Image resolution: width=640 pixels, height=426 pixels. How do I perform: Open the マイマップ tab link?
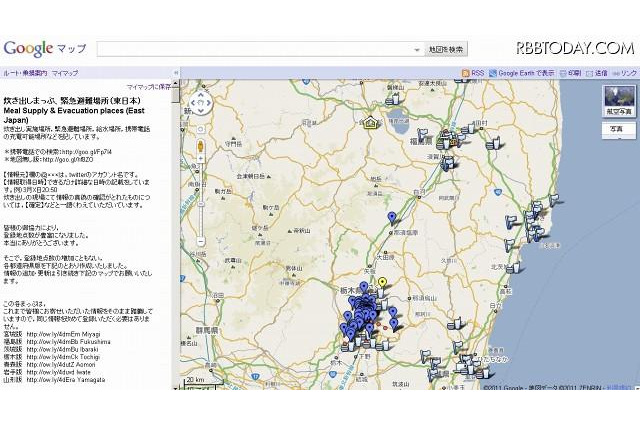coord(65,73)
